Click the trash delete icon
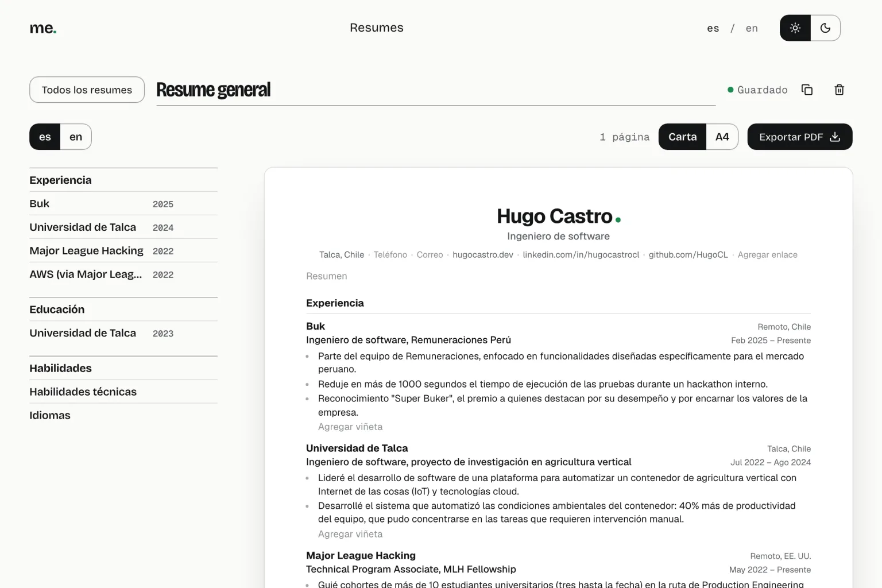 (839, 90)
